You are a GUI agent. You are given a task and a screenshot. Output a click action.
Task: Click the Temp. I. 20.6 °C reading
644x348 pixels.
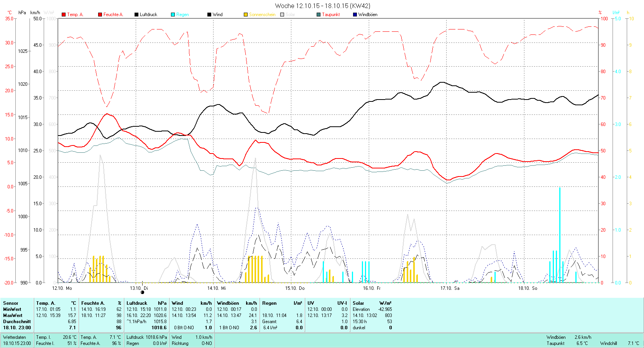click(x=56, y=337)
